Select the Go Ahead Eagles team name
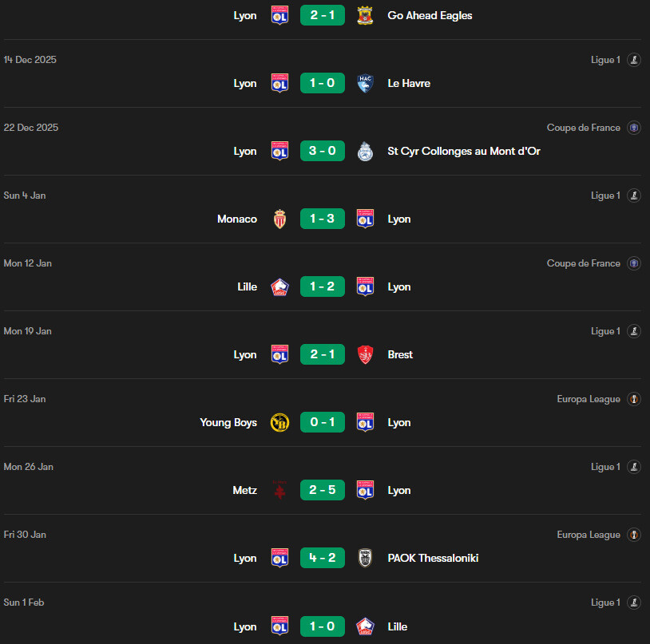 coord(430,15)
